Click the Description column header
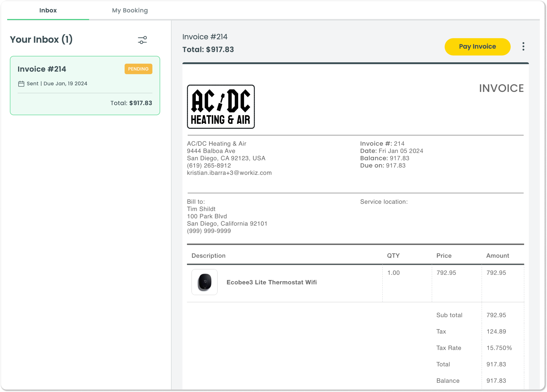The width and height of the screenshot is (547, 392). pos(208,256)
